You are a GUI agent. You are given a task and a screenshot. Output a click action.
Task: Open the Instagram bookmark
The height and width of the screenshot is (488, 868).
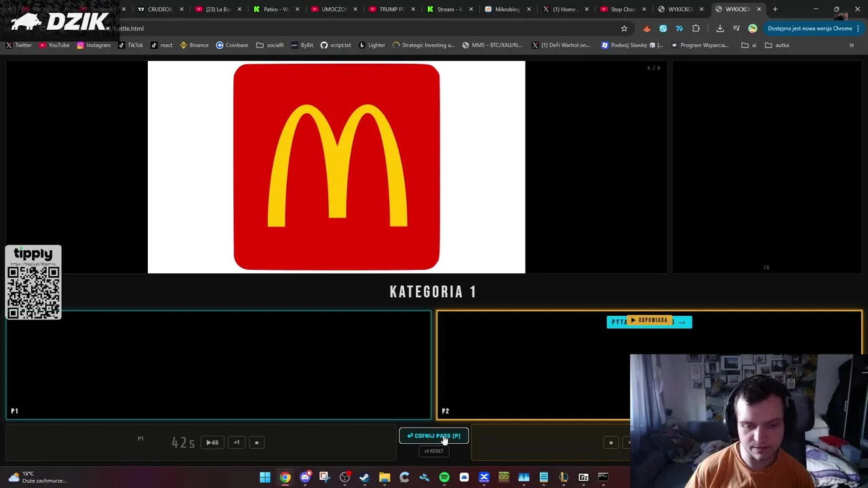(x=94, y=45)
